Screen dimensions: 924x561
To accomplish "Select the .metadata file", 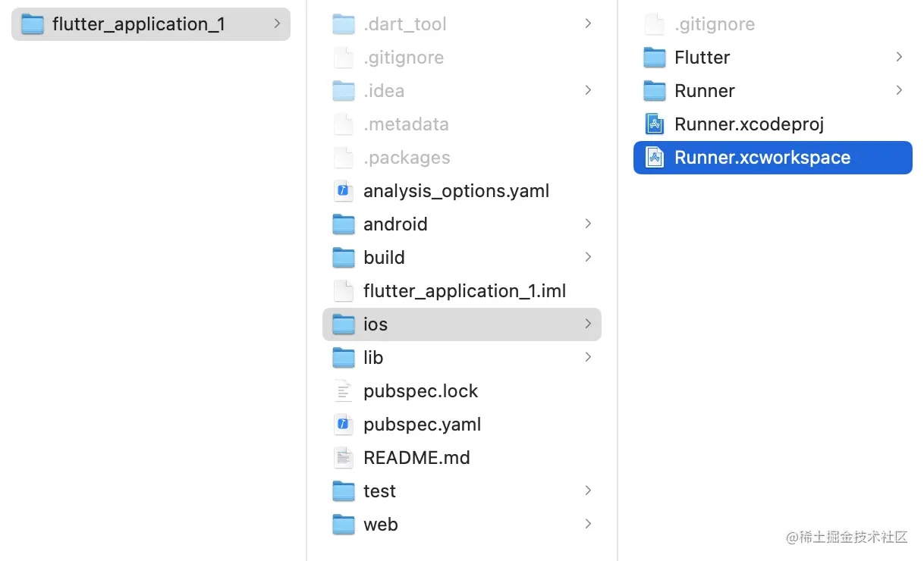I will [x=406, y=124].
